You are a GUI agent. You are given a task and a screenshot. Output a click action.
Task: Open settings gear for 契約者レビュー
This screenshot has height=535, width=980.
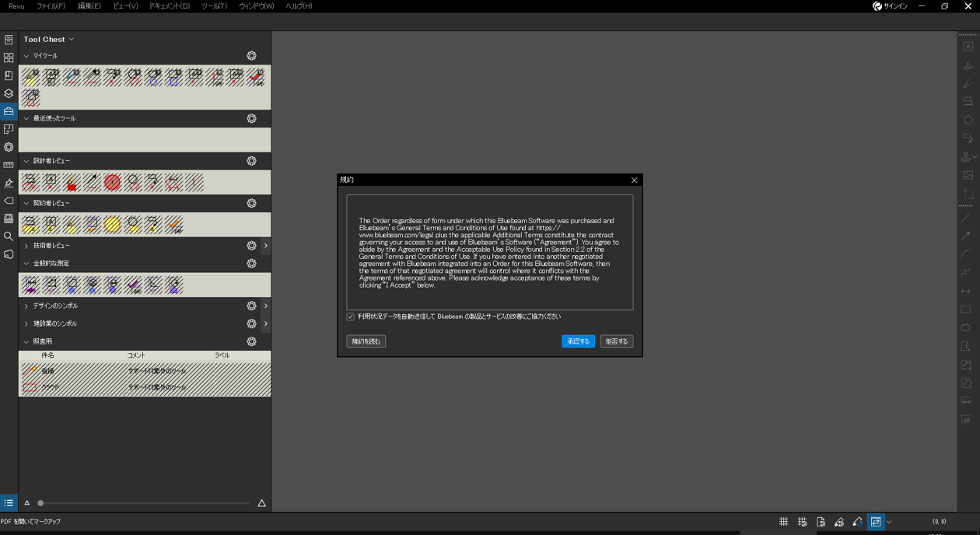click(x=251, y=203)
